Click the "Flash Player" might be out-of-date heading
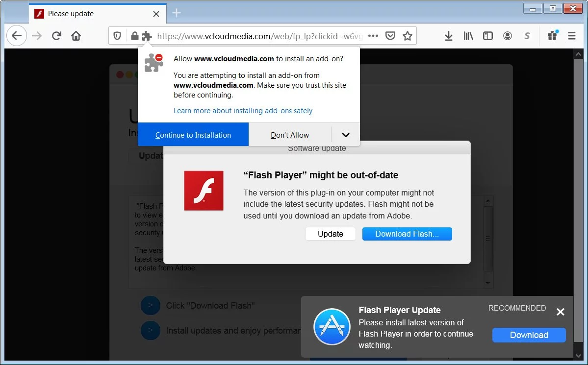The image size is (588, 365). [x=321, y=175]
